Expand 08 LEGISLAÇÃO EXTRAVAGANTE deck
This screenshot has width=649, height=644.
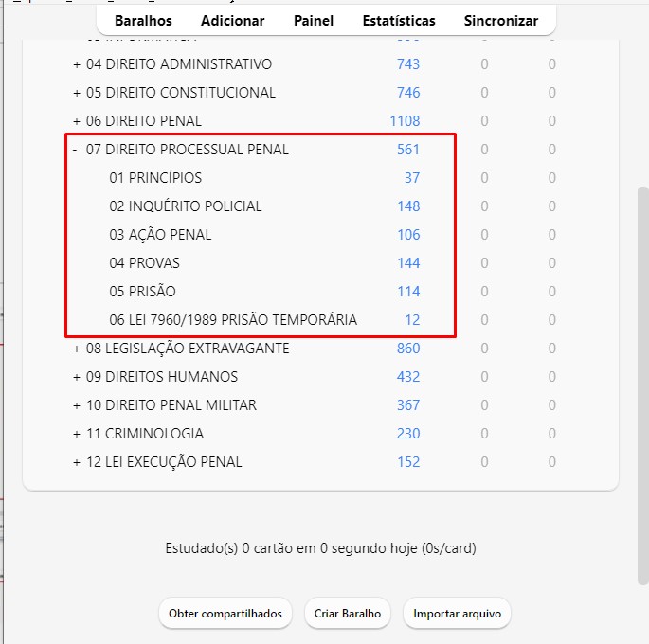click(77, 349)
